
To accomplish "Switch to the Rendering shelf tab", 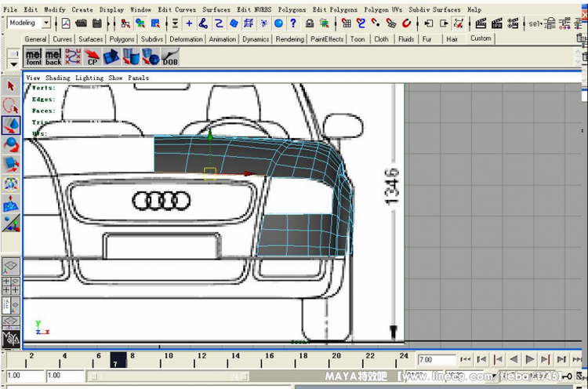I will [290, 39].
